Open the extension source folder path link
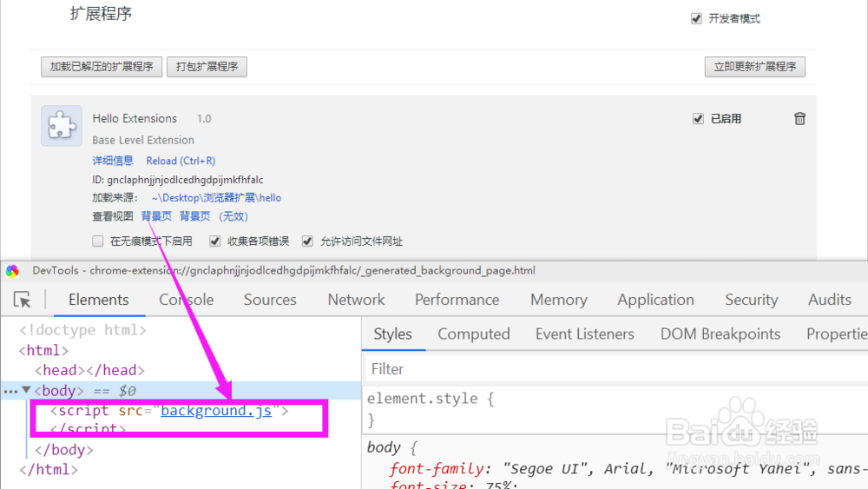 [x=216, y=198]
